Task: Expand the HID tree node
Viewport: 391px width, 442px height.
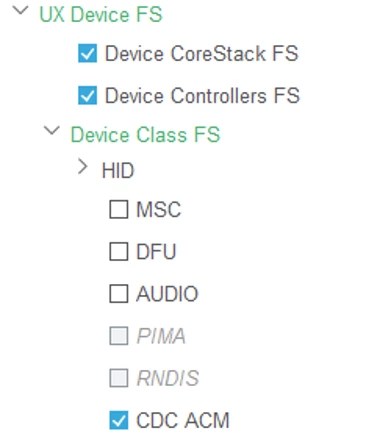Action: (x=82, y=166)
